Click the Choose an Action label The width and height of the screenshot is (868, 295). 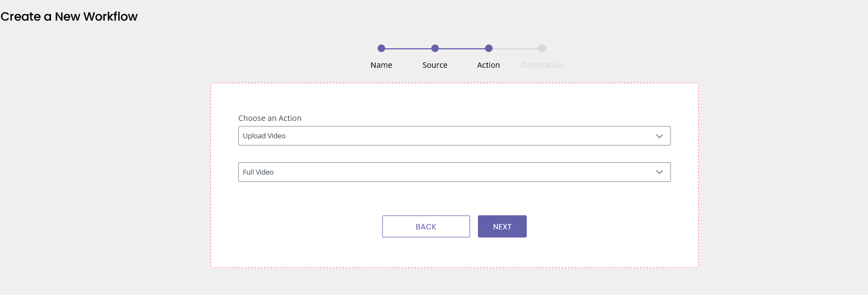point(270,118)
